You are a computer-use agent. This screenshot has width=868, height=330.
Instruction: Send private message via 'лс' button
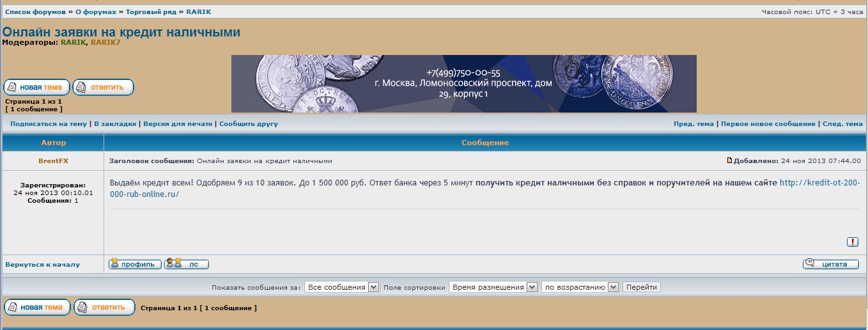[187, 264]
